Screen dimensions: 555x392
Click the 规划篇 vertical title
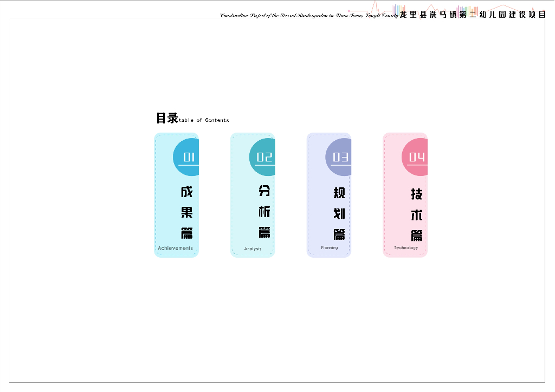[339, 213]
